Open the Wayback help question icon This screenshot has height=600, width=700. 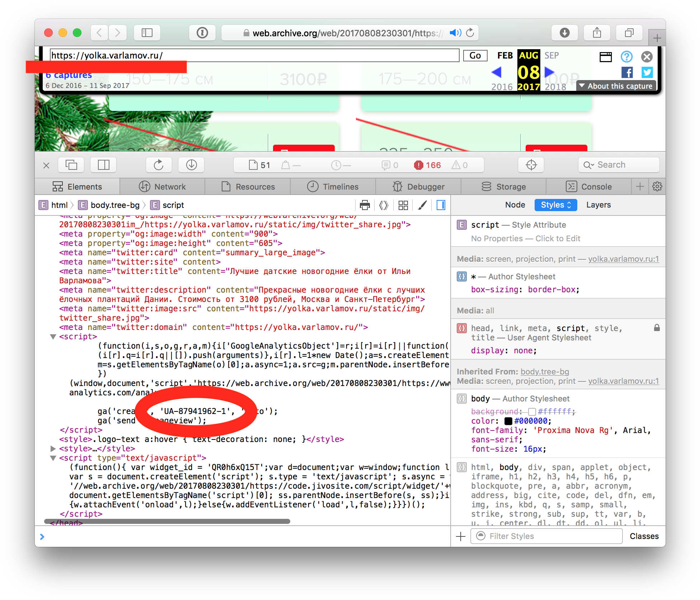pos(626,57)
